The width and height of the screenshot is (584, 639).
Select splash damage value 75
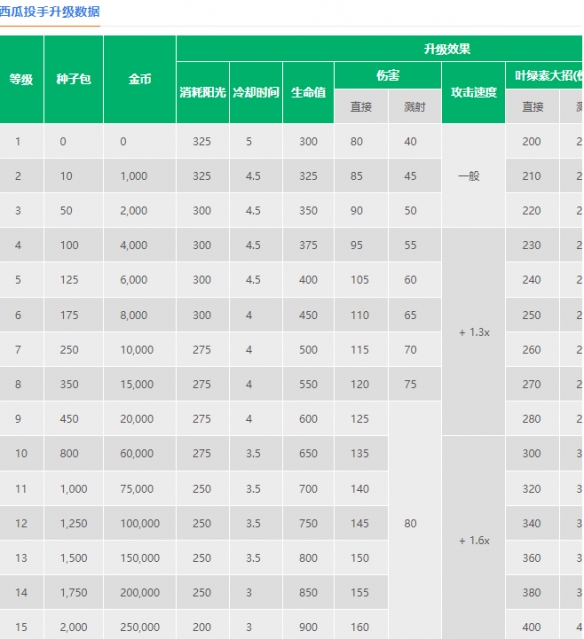(414, 384)
